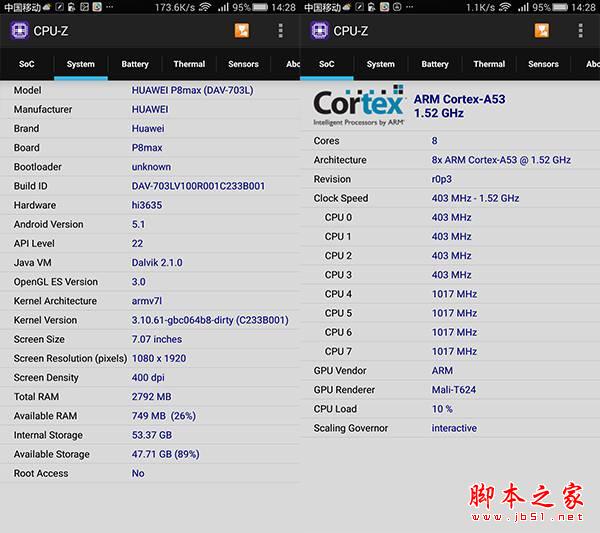Tap API Level value 22
The image size is (600, 533).
[x=137, y=243]
